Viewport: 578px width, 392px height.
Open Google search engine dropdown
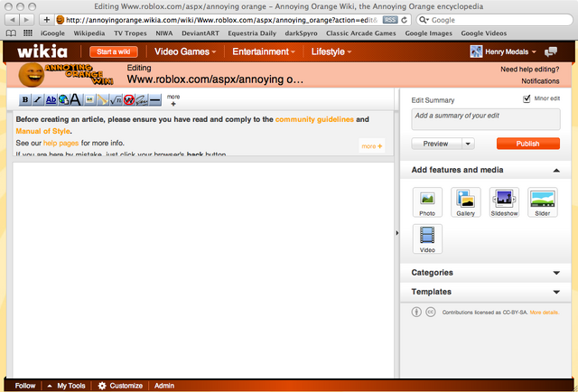coord(424,20)
